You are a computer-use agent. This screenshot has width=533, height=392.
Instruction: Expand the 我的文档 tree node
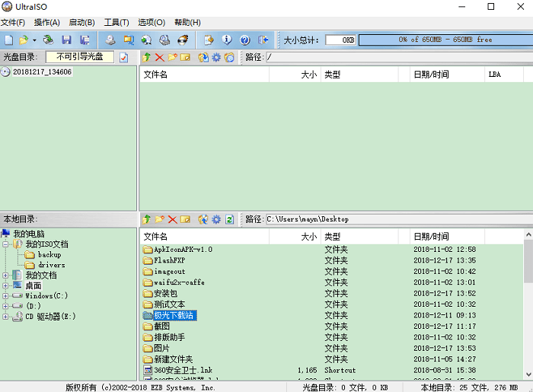pyautogui.click(x=5, y=275)
